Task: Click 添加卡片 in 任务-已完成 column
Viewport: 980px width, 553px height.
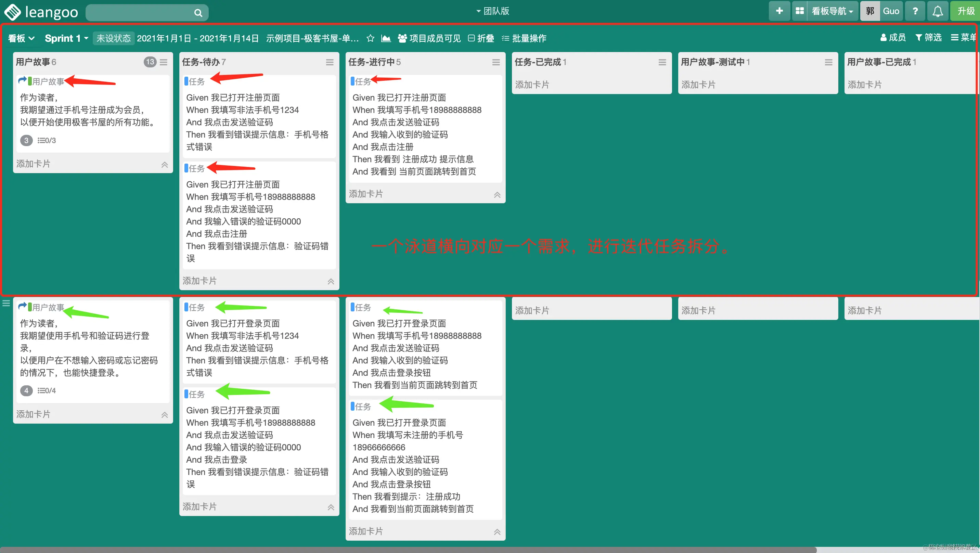Action: [532, 85]
